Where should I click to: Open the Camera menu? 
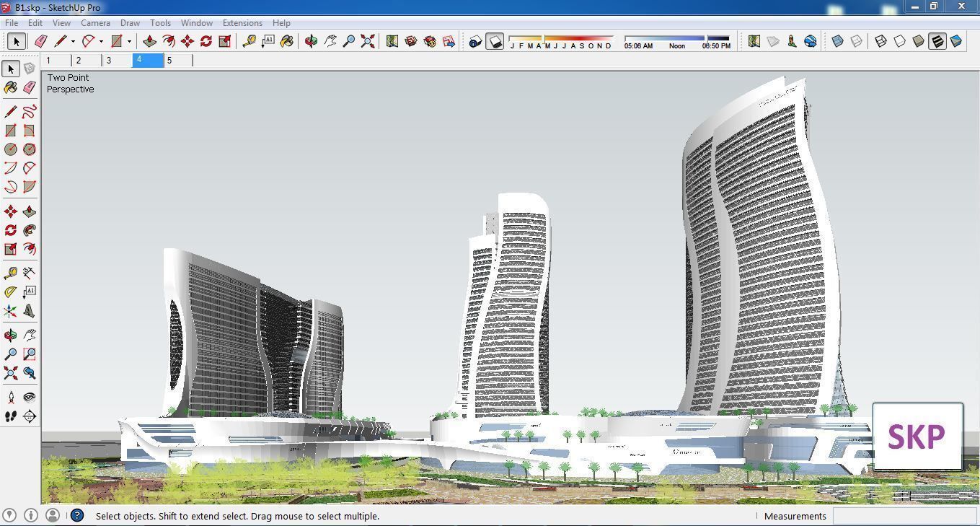tap(95, 23)
